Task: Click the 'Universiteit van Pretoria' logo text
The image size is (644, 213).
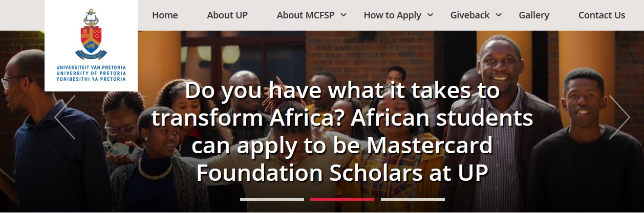Action: pyautogui.click(x=91, y=67)
